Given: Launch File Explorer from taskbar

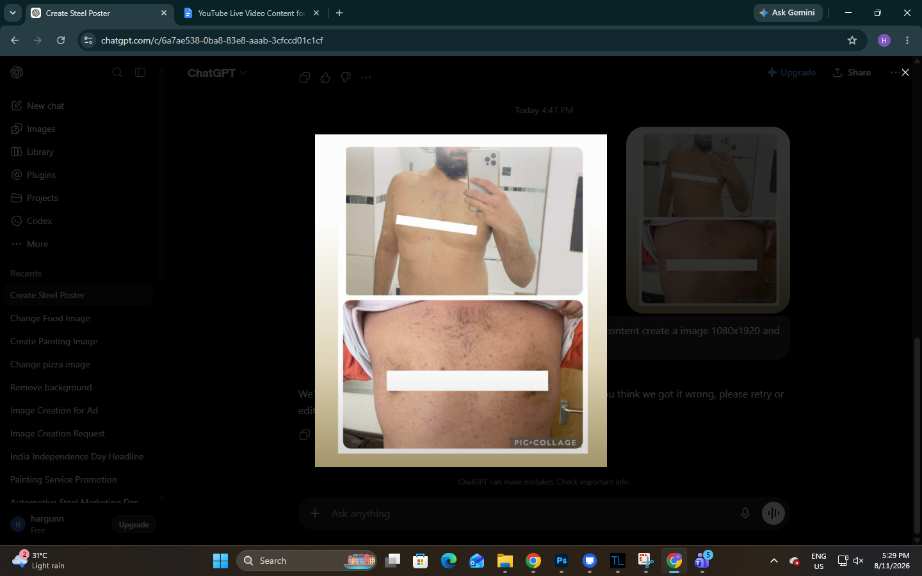Looking at the screenshot, I should 505,561.
